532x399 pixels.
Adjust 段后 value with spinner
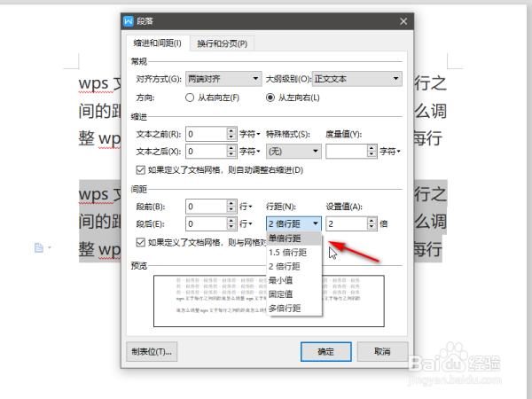[x=231, y=224]
